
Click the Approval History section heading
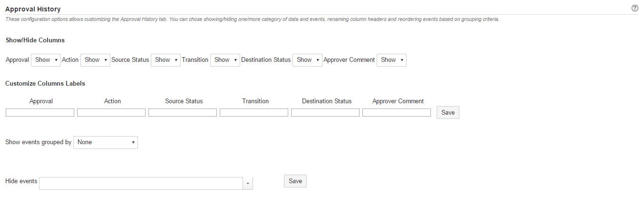33,9
